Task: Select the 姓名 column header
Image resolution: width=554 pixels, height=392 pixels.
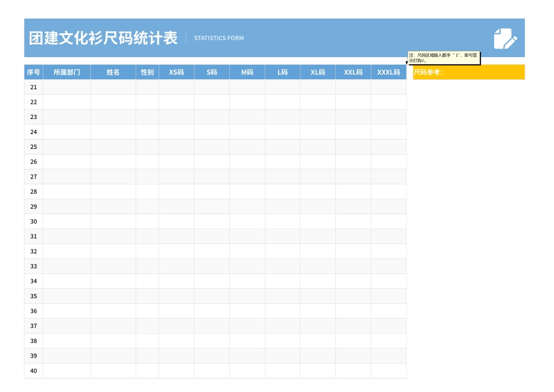Action: coord(113,72)
